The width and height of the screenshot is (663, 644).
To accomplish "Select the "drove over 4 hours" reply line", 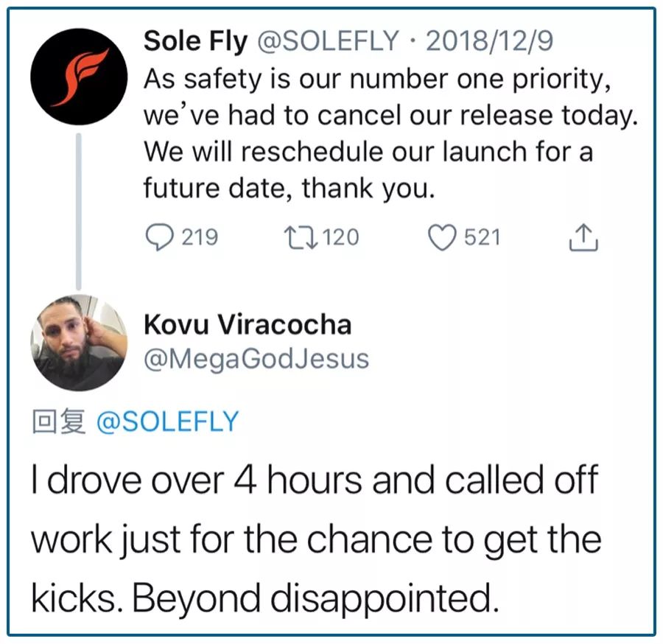I will click(x=313, y=481).
